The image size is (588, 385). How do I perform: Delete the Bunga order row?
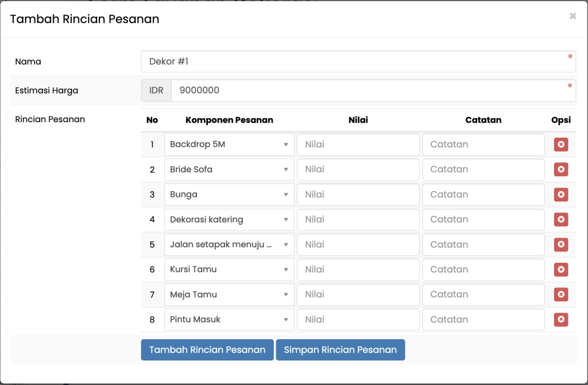click(x=560, y=195)
